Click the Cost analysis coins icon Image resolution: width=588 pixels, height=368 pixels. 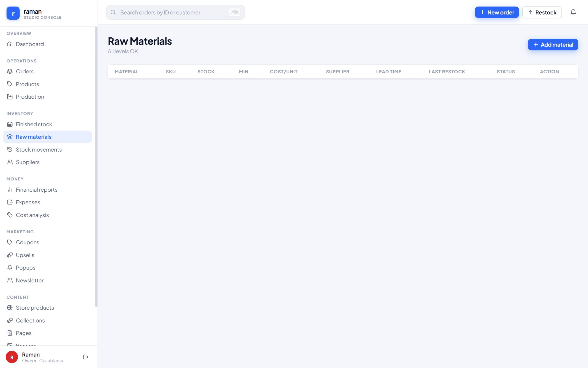click(10, 215)
